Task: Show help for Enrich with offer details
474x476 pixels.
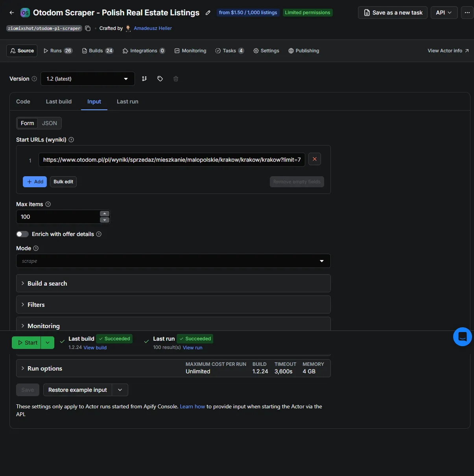Action: click(99, 234)
